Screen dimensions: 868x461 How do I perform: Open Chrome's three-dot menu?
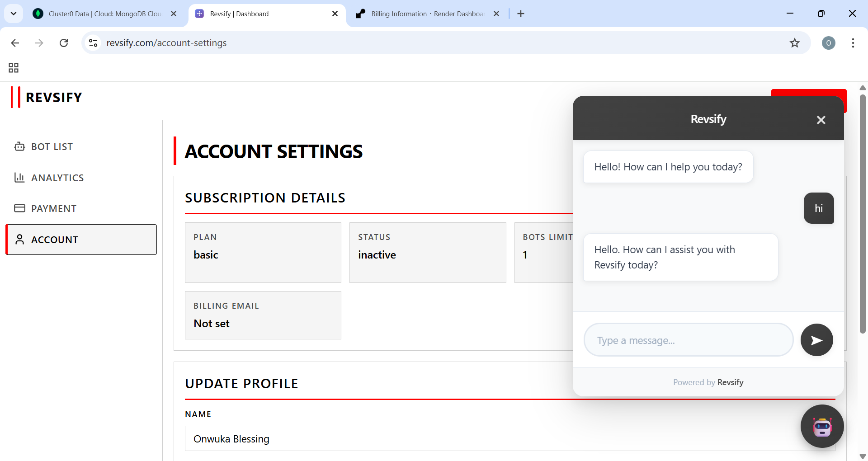(x=853, y=43)
